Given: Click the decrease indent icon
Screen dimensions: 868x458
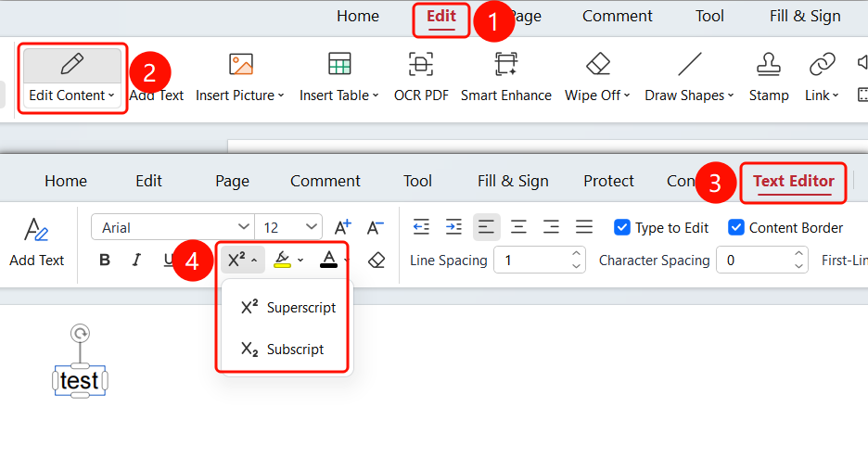Looking at the screenshot, I should pos(421,227).
